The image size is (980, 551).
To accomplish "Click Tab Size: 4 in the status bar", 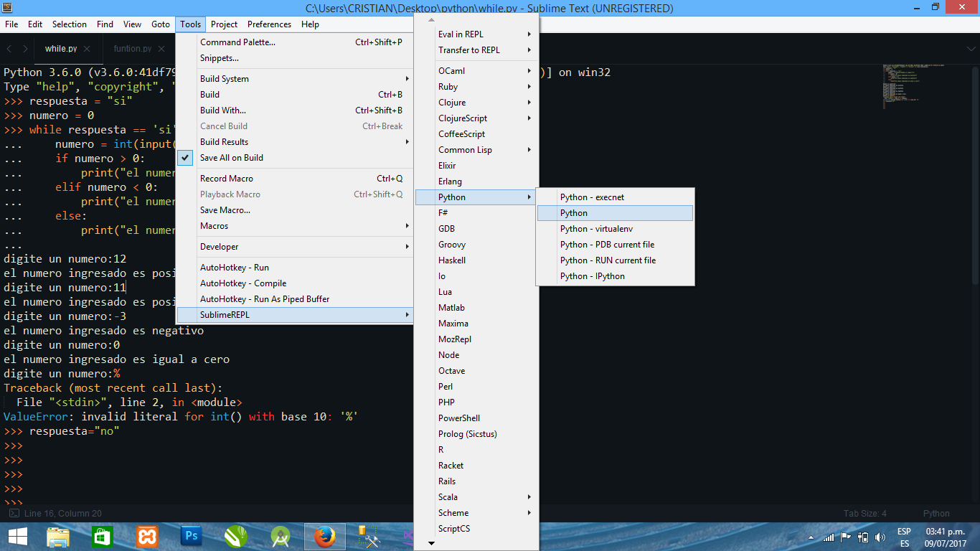I will [864, 513].
